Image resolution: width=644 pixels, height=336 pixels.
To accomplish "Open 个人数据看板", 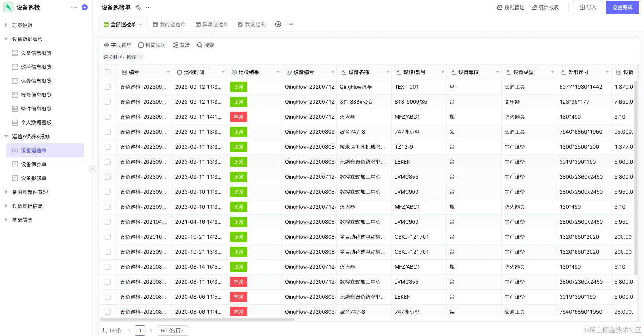I will coord(36,123).
